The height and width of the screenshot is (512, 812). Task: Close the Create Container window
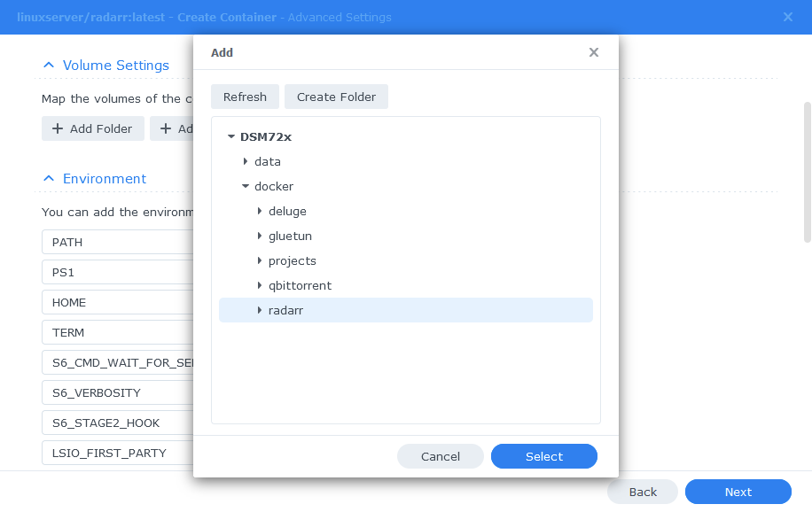(x=788, y=17)
